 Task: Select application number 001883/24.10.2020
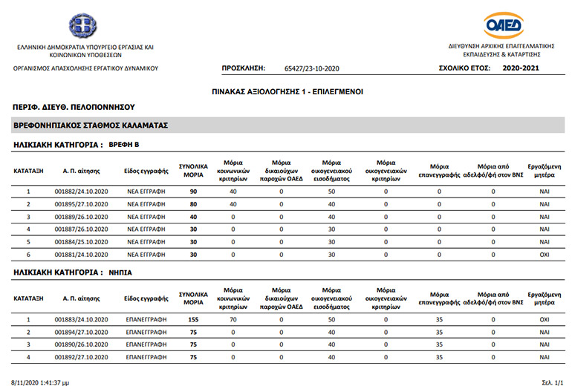pos(82,319)
